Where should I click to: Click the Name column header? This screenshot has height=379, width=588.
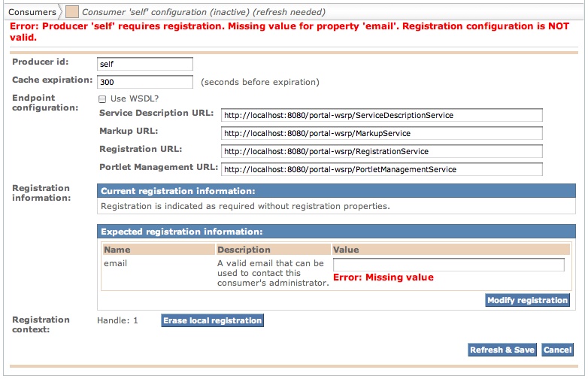coord(117,250)
